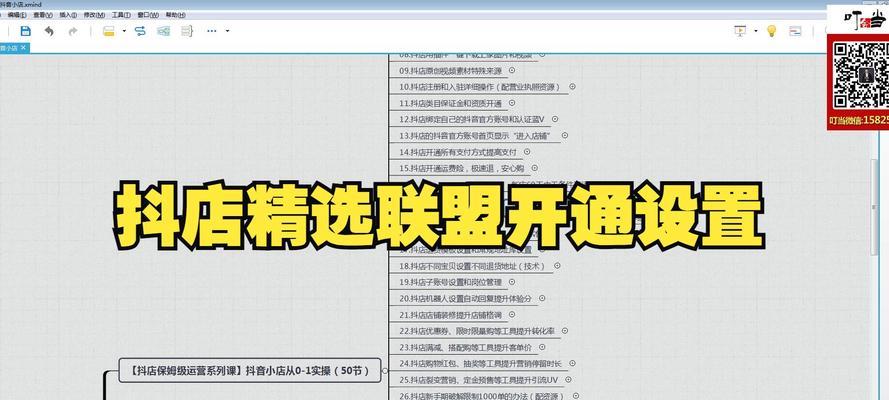Screen dimensions: 889x400
Task: Expand topic 24 using its circle button
Action: click(x=572, y=363)
